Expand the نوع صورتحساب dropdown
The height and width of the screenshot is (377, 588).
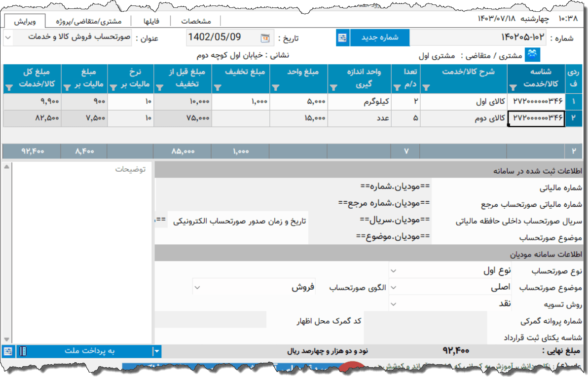(x=393, y=270)
